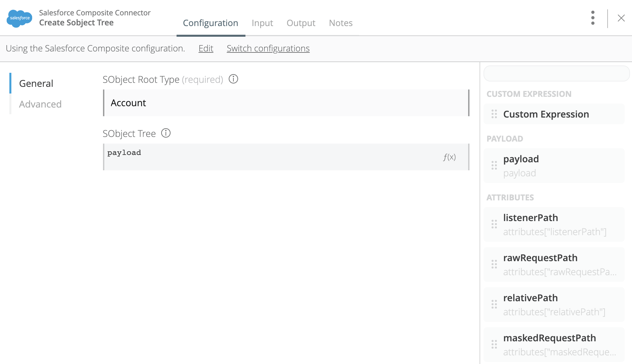This screenshot has height=364, width=632.
Task: Click the search box in the right panel
Action: [556, 73]
